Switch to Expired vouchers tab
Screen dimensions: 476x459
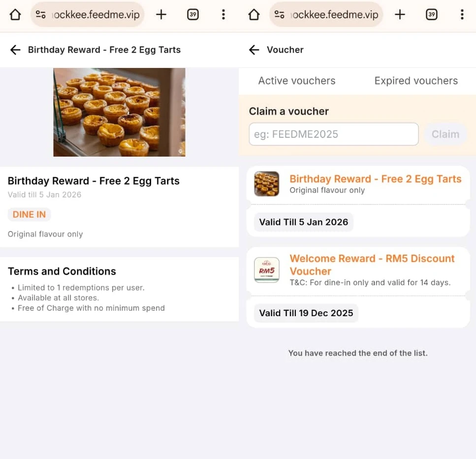416,81
